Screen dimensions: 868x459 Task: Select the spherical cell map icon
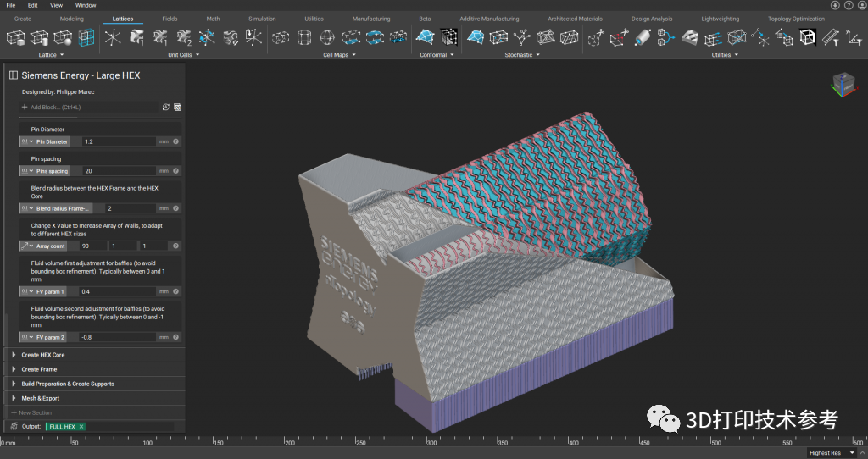327,37
